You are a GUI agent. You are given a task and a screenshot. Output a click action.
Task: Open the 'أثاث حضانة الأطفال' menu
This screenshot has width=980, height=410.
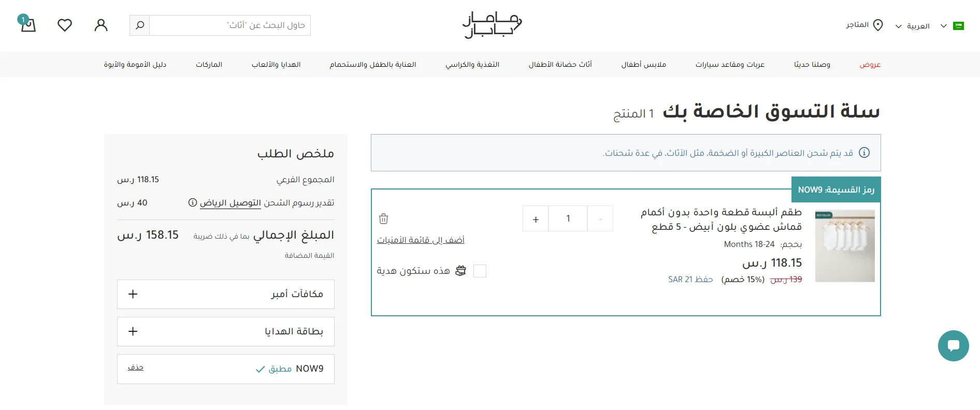click(x=560, y=65)
